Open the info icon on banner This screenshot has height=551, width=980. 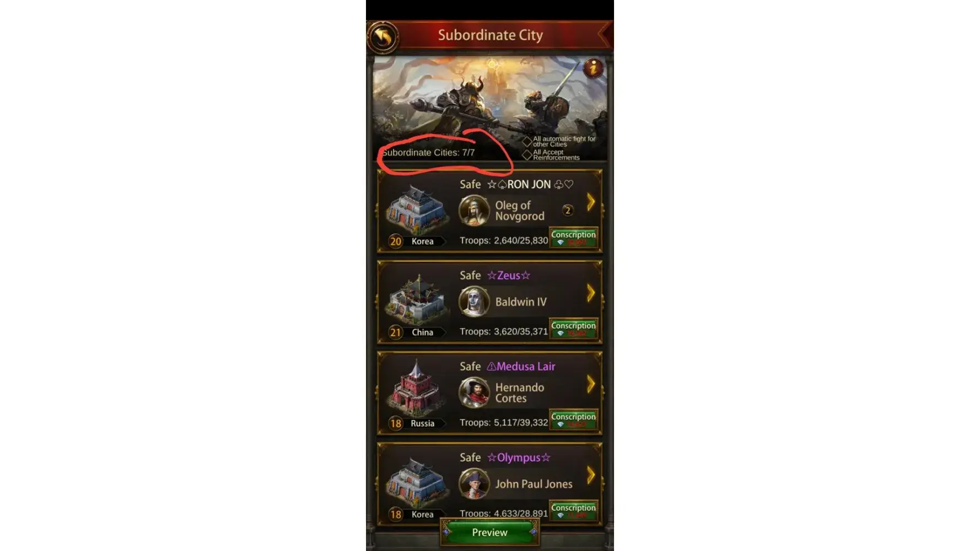[593, 68]
